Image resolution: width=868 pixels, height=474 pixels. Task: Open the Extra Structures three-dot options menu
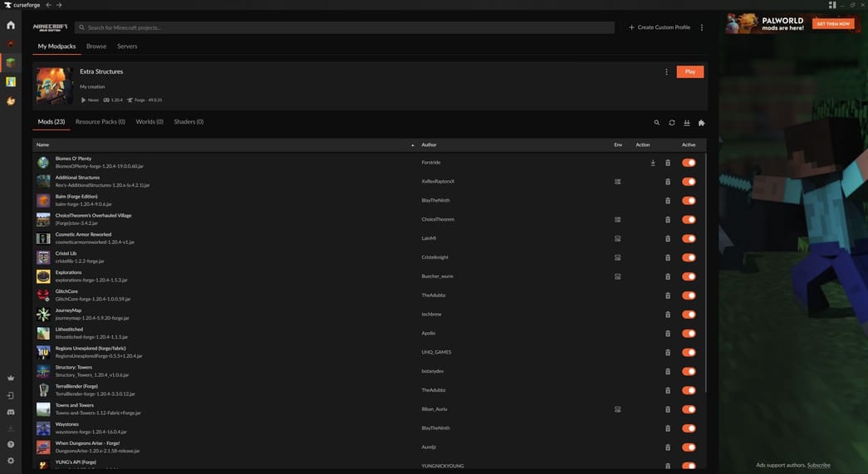[666, 72]
